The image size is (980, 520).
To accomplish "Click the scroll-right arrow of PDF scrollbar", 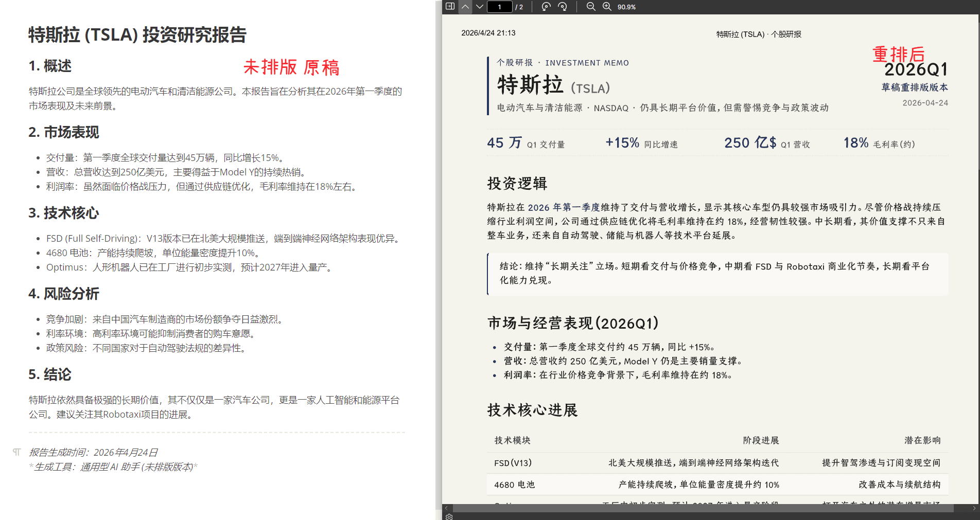I will click(974, 508).
